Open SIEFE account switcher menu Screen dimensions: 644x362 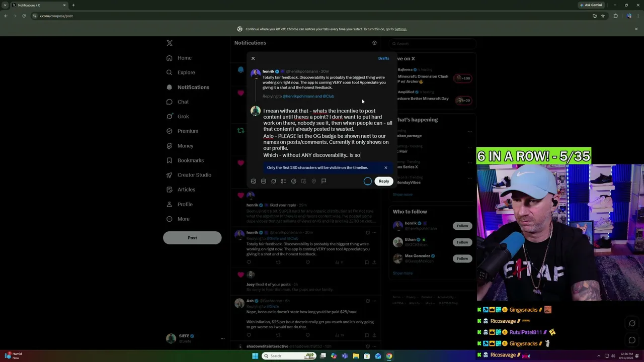pyautogui.click(x=195, y=338)
